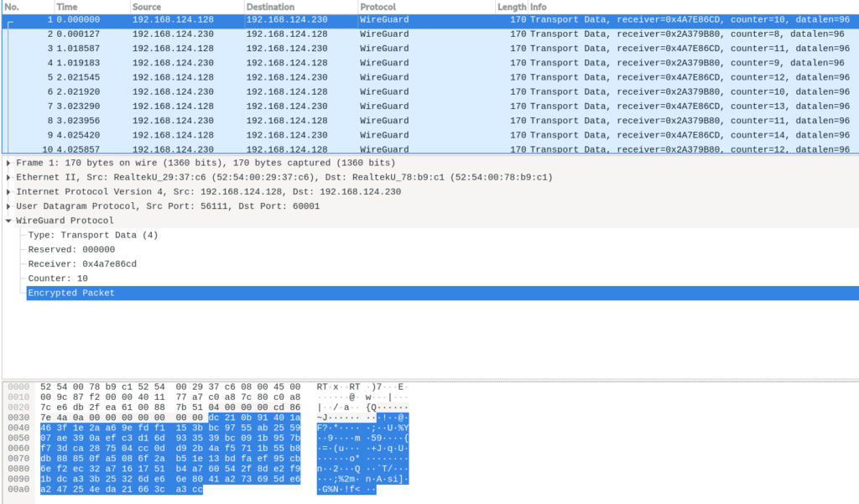Click the Destination column header

tap(299, 7)
